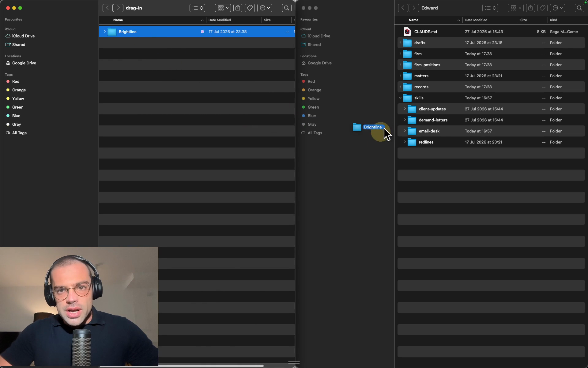Open search in the drag-in window

(287, 8)
